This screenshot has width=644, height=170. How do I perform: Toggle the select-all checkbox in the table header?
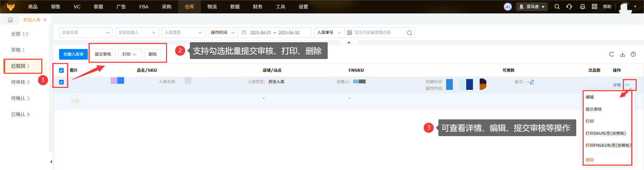pyautogui.click(x=61, y=70)
